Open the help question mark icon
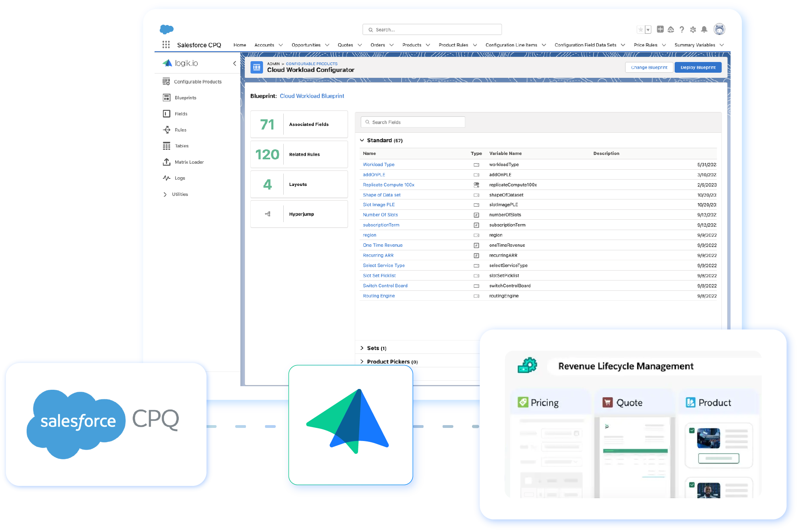The image size is (799, 532). coord(682,29)
